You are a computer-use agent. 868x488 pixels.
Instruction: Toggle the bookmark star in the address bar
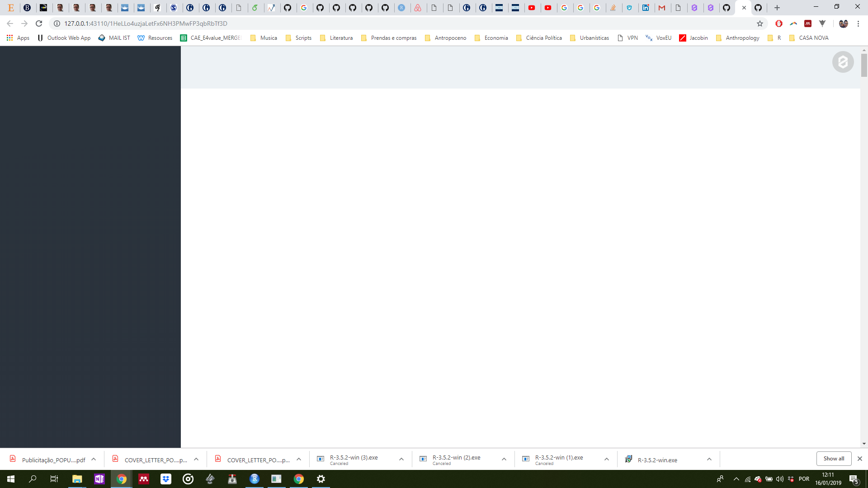point(759,23)
